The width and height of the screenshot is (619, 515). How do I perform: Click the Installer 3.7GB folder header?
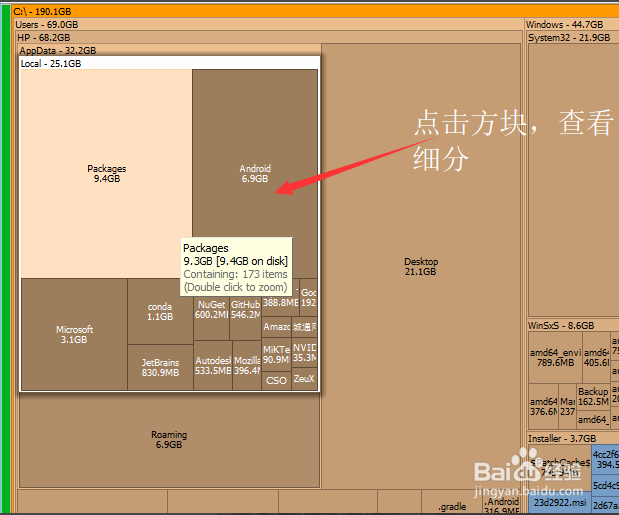click(573, 438)
